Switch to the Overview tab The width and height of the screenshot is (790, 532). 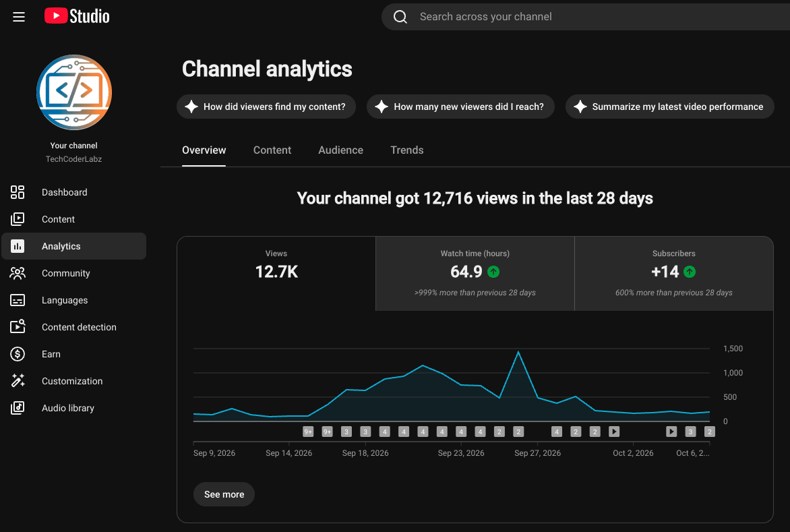tap(204, 150)
